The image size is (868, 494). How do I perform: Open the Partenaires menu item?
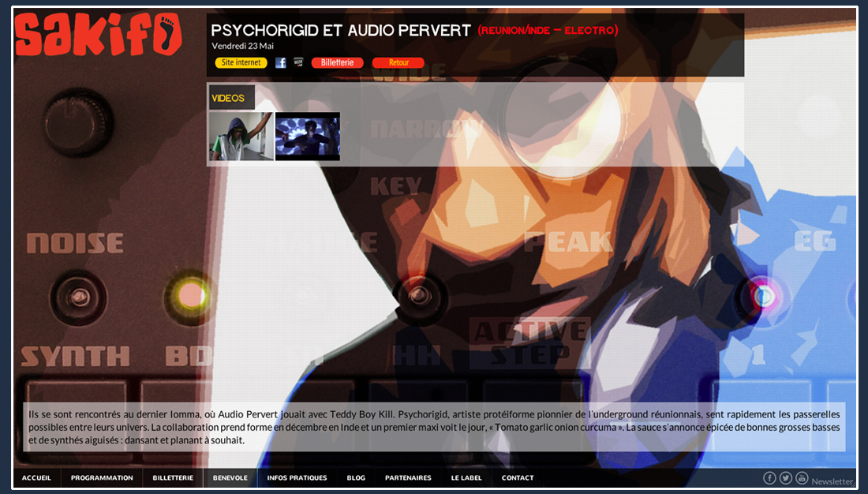(408, 477)
